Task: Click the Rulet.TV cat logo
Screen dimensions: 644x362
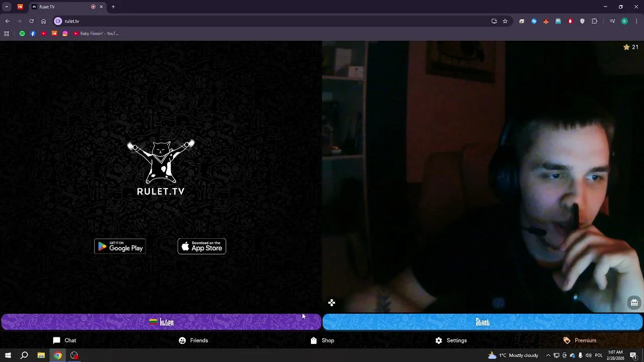Action: pos(161,168)
